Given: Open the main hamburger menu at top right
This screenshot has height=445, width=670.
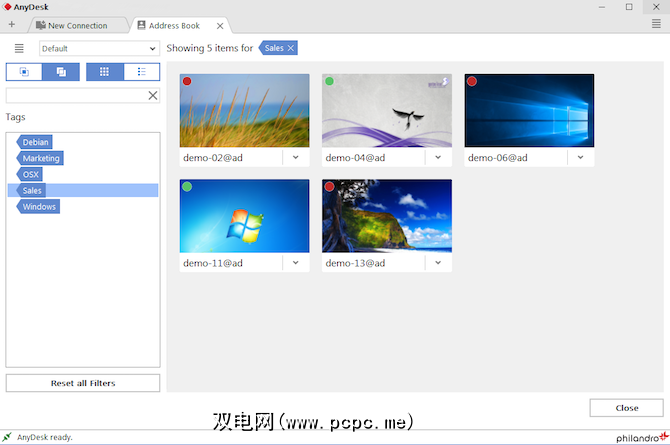Looking at the screenshot, I should click(656, 24).
